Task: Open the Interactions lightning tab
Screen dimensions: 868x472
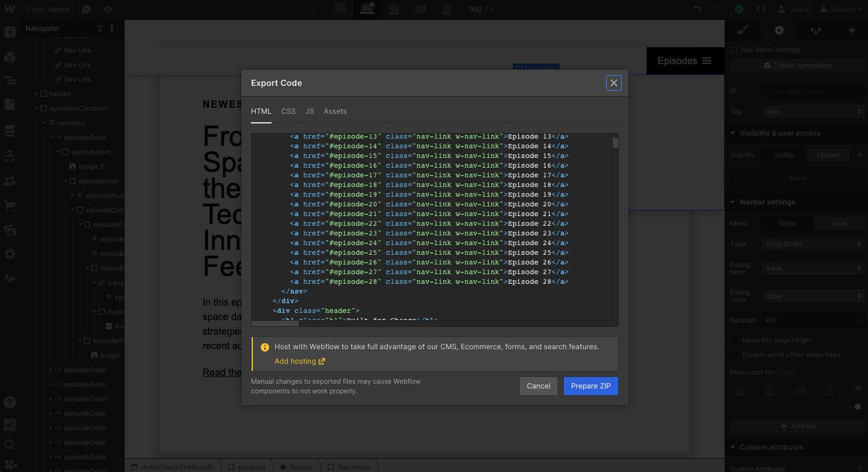Action: coord(852,30)
